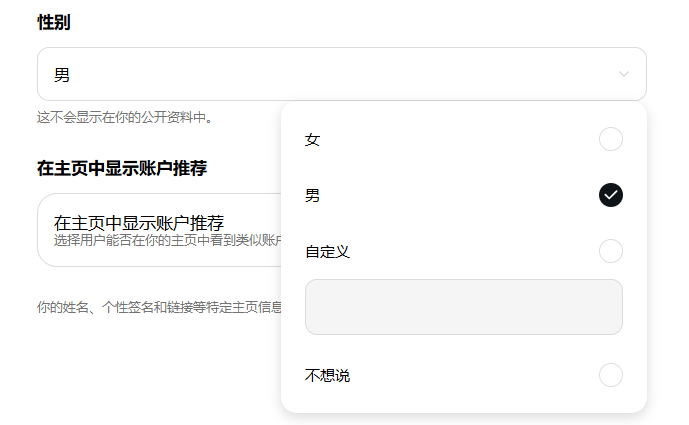Screen dimensions: 689x425
Task: Focus the custom gender text input box
Action: [464, 307]
